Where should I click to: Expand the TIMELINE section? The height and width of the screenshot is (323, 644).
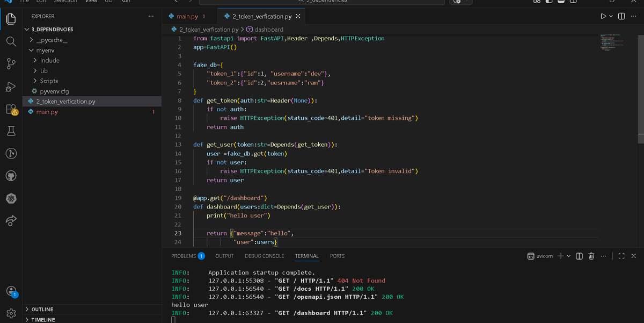93,319
